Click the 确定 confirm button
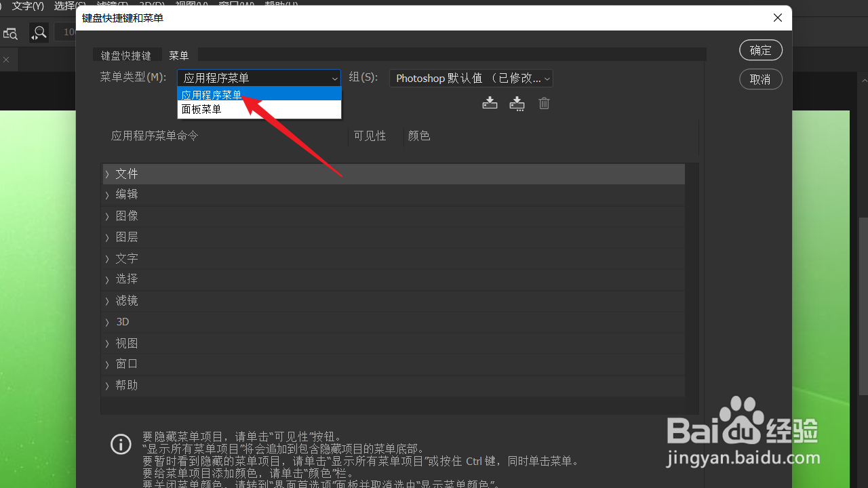This screenshot has height=488, width=868. (760, 49)
